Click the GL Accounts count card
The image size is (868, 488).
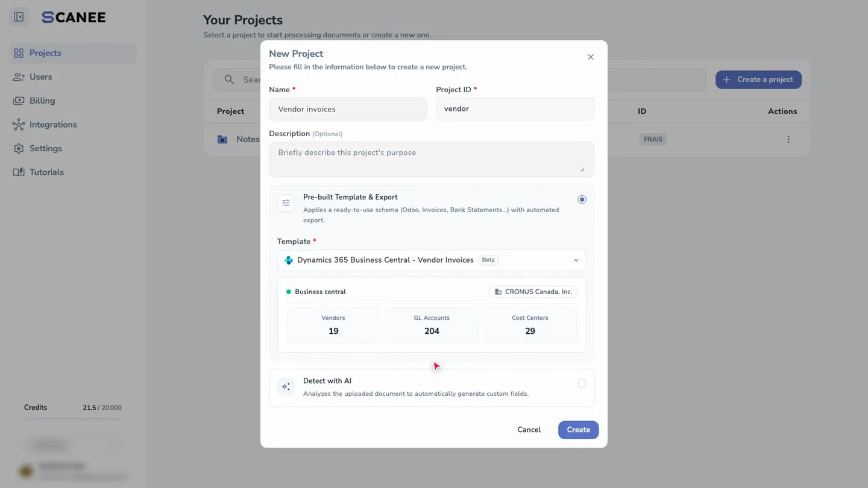432,325
